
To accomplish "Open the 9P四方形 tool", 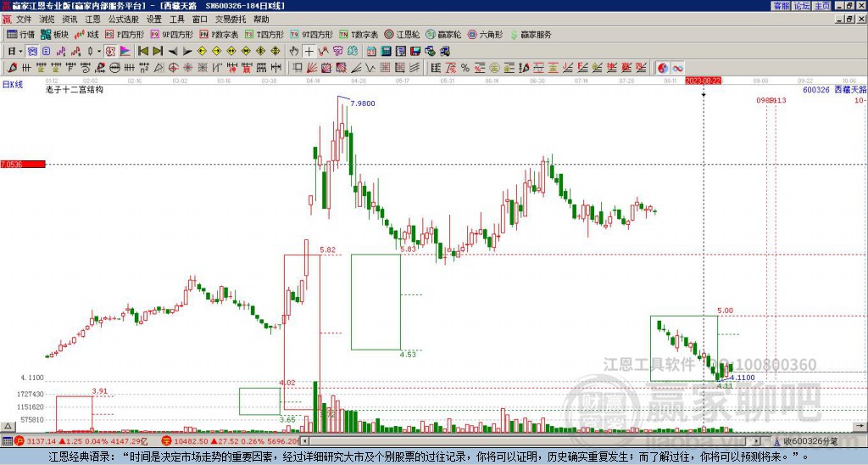I will coord(171,34).
